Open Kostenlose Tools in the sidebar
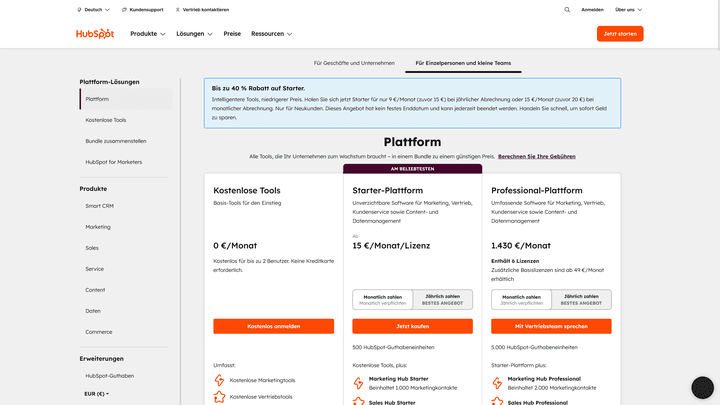This screenshot has width=720, height=405. 106,120
